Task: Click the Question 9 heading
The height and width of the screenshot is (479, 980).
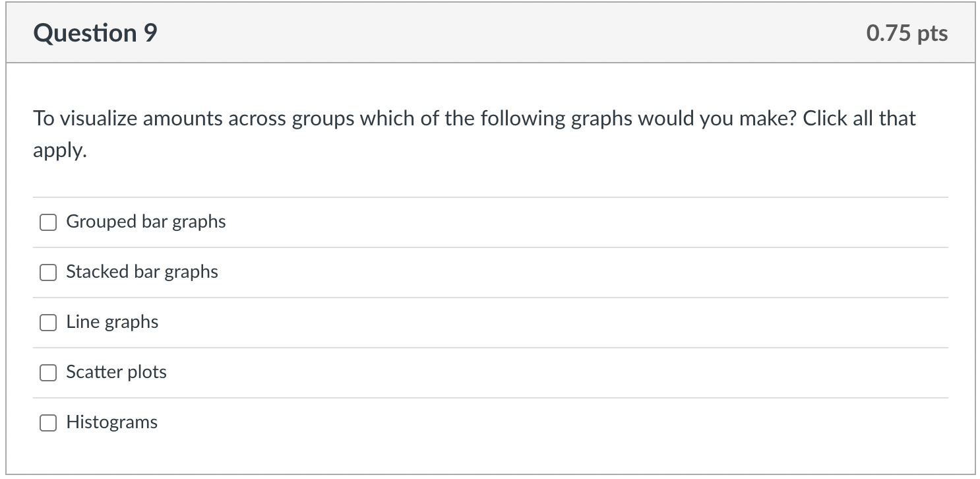Action: (95, 32)
